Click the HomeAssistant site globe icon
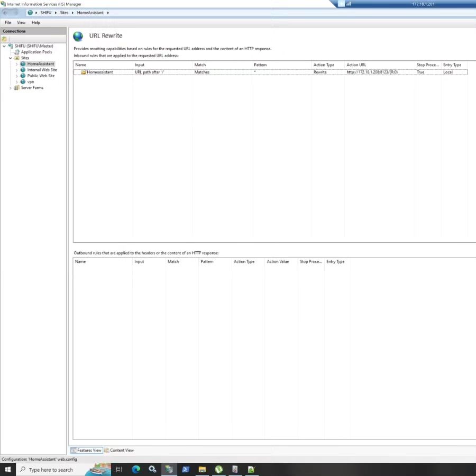The image size is (476, 476). [x=23, y=64]
